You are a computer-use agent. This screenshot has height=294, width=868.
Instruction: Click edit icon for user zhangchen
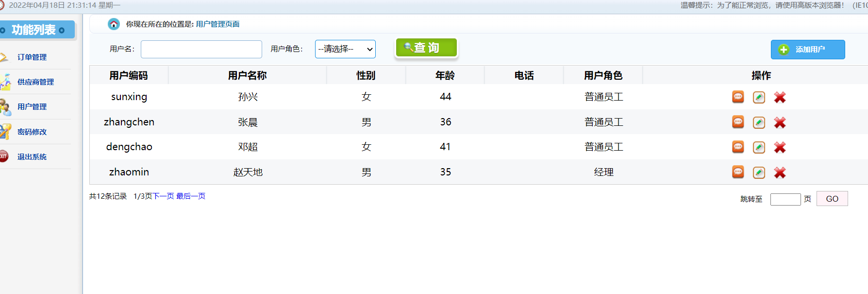coord(759,122)
